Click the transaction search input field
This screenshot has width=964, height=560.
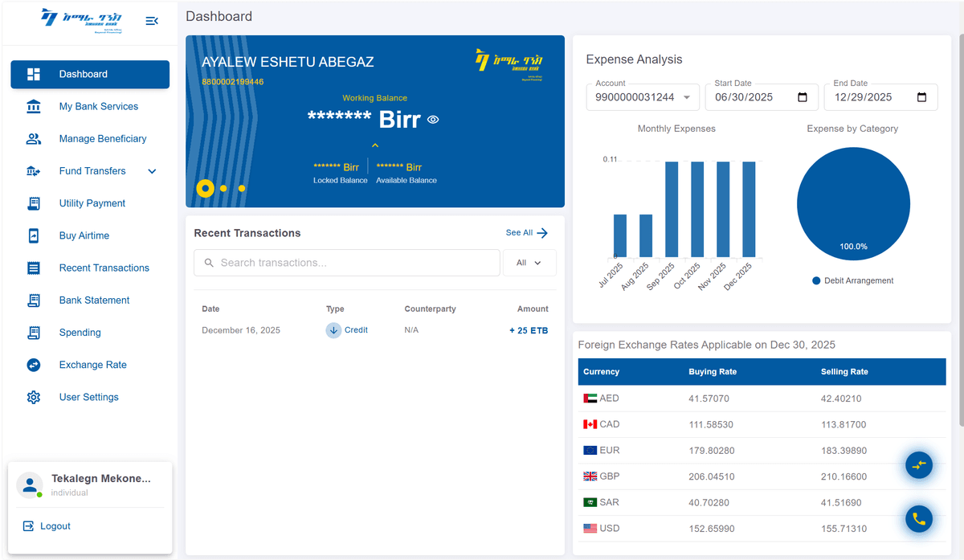tap(346, 262)
